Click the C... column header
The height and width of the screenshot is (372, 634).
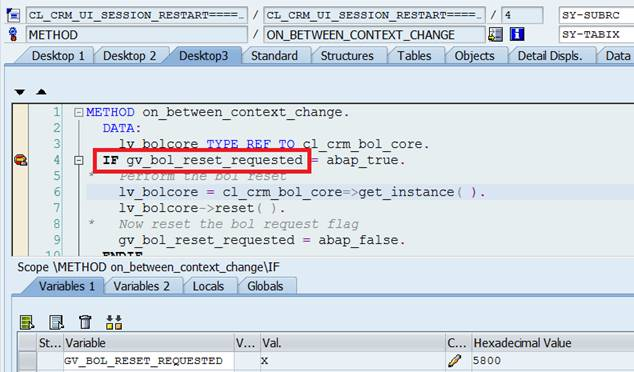(x=458, y=343)
